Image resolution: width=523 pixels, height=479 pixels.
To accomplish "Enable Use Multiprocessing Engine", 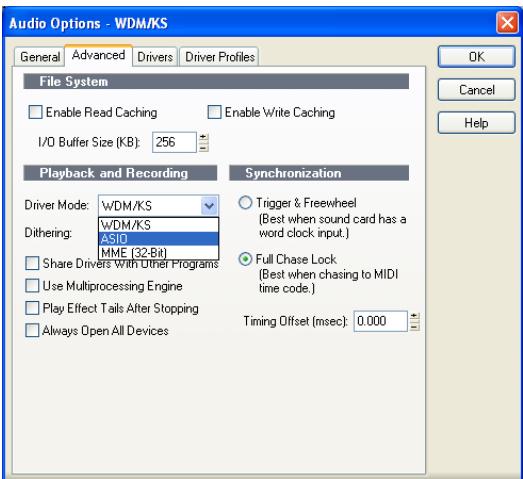I will 32,286.
